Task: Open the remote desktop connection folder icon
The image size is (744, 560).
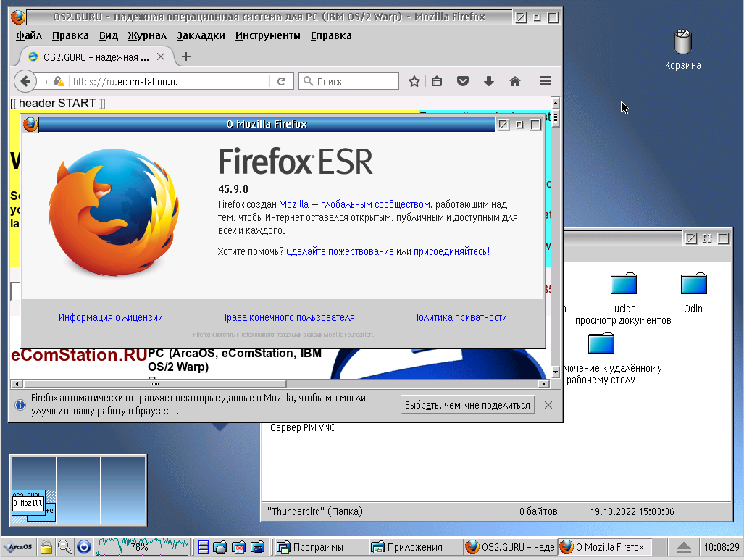Action: (x=601, y=343)
